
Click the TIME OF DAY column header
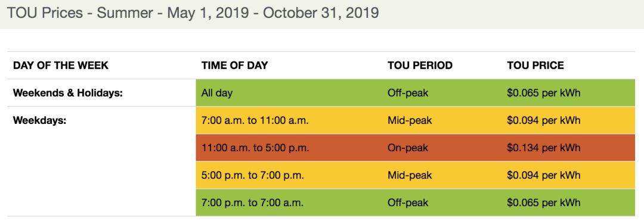[234, 65]
